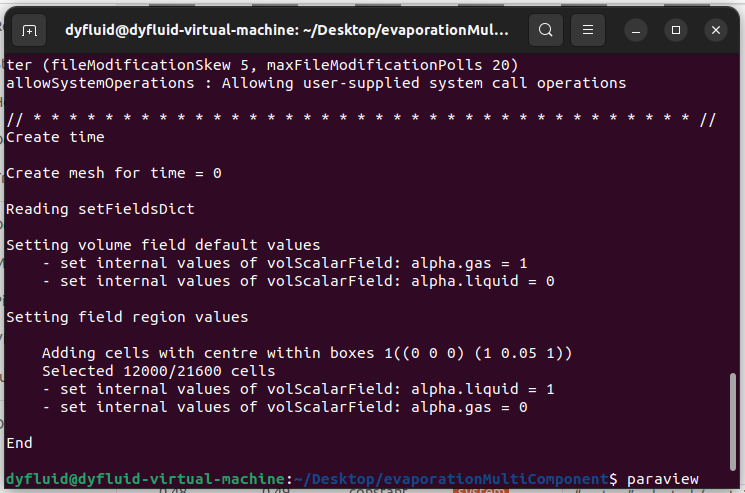Click the 'Setting field region values' line
This screenshot has width=745, height=493.
point(127,317)
